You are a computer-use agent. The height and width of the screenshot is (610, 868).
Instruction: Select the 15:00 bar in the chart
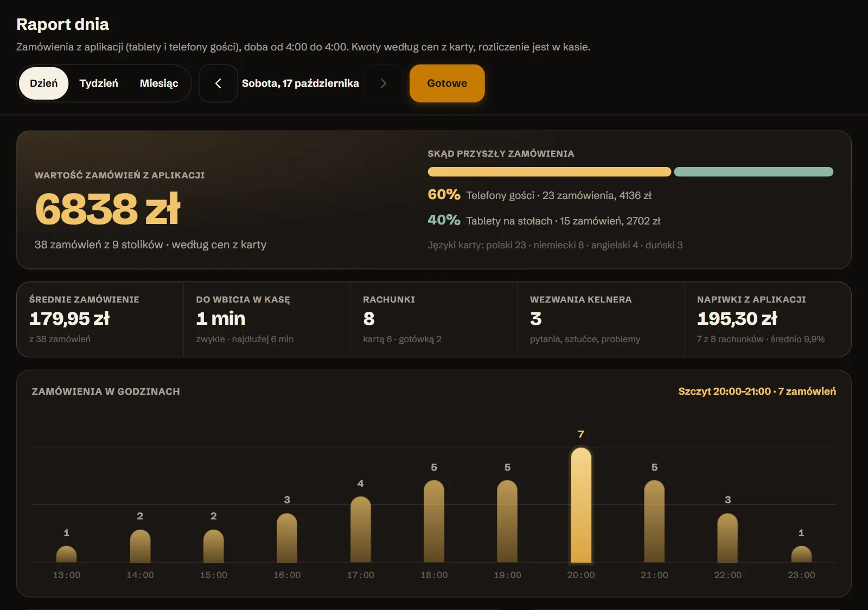click(x=214, y=546)
